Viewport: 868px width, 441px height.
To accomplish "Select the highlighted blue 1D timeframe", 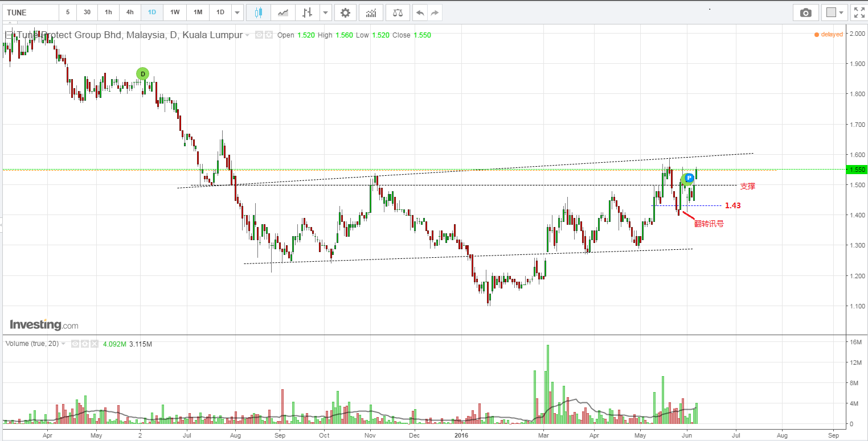I will coord(152,13).
